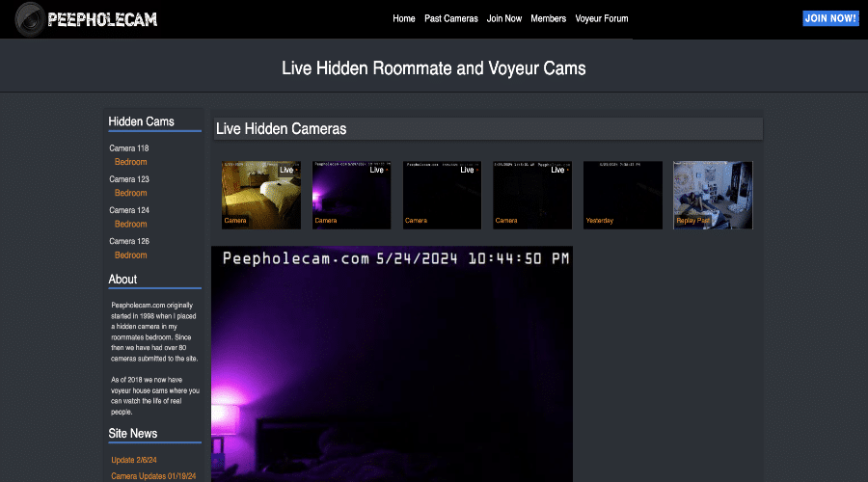This screenshot has height=482, width=868.
Task: Open the Home nav link
Action: (x=403, y=19)
